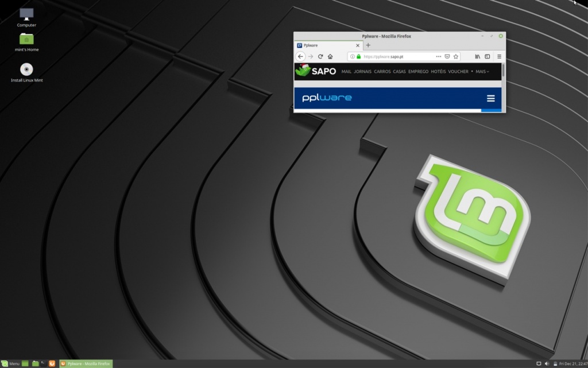Open the Firefox application menu (hamburger)

click(499, 56)
